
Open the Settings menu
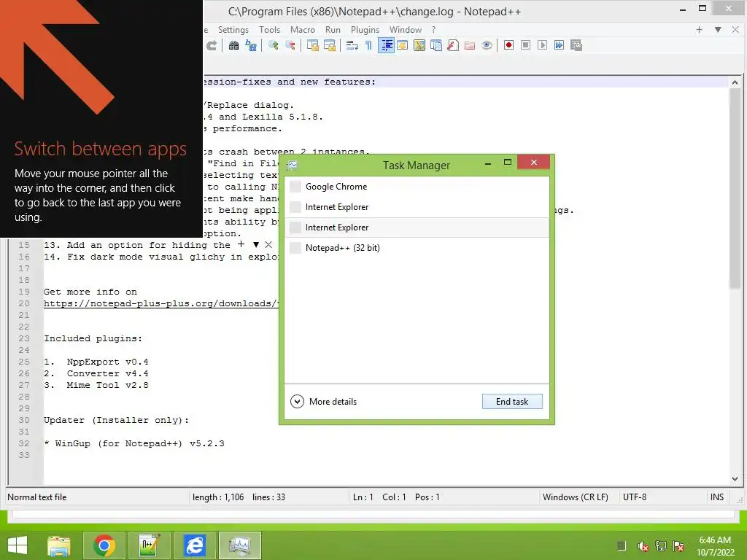(x=233, y=29)
